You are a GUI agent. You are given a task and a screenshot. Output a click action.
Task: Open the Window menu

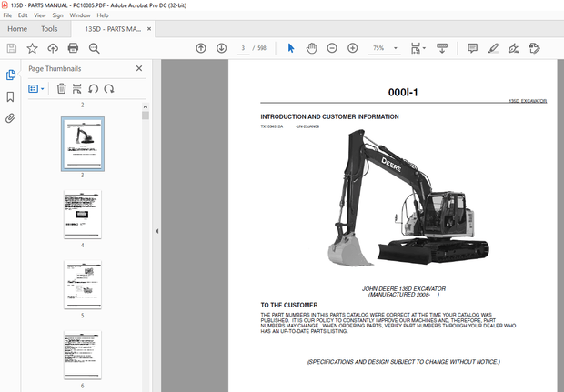pyautogui.click(x=80, y=15)
